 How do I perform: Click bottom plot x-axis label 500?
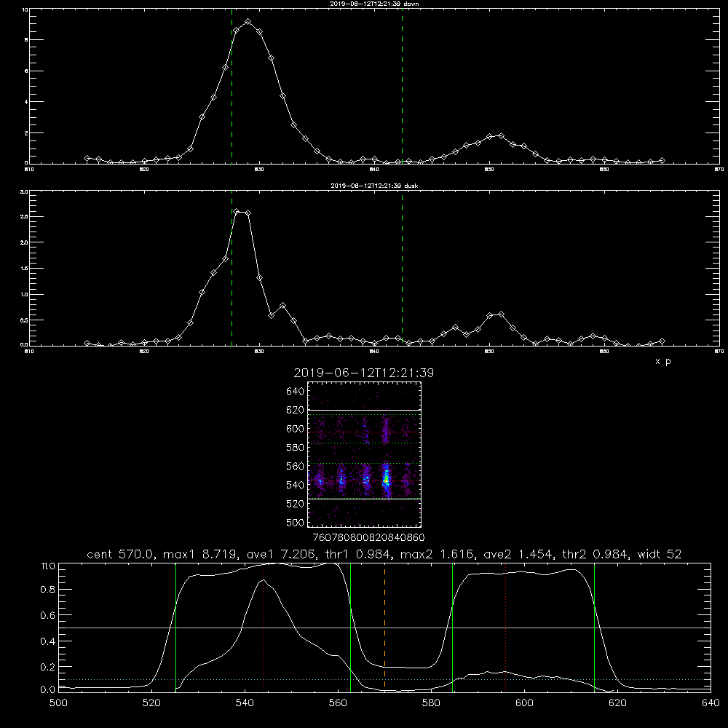pos(58,703)
